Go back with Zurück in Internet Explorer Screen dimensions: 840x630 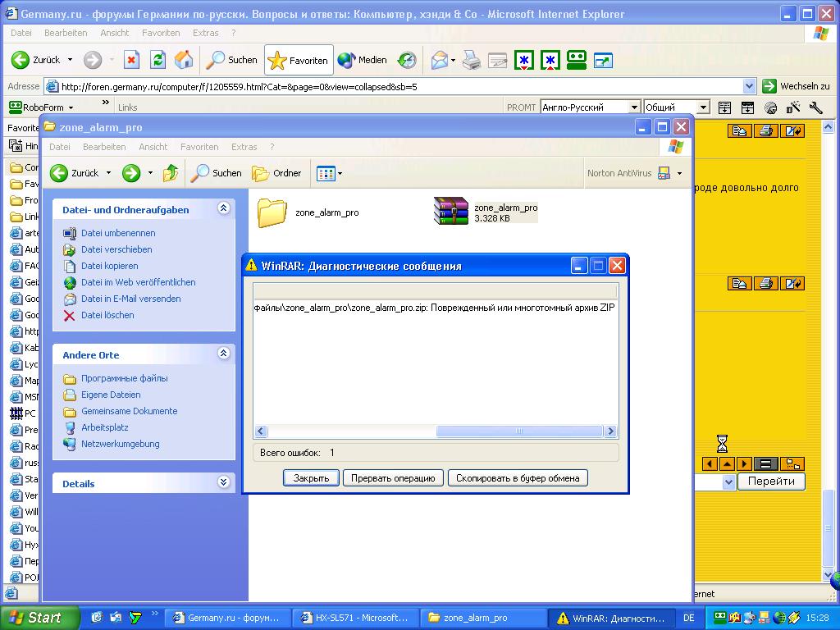pos(36,60)
